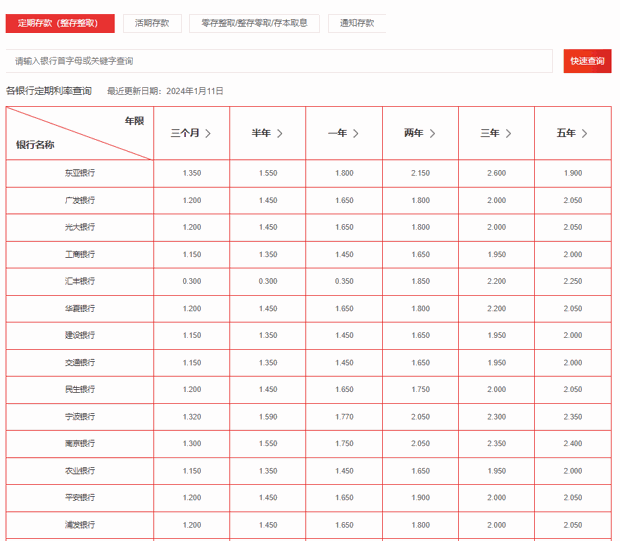620x541 pixels.
Task: Click 东亚银行 two-year rate 2.150
Action: [x=421, y=173]
